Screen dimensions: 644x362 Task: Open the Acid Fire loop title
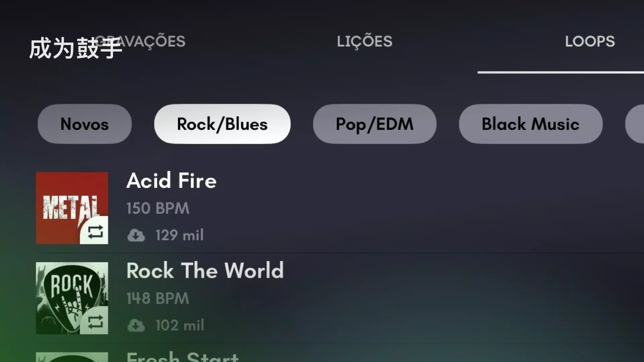[171, 181]
